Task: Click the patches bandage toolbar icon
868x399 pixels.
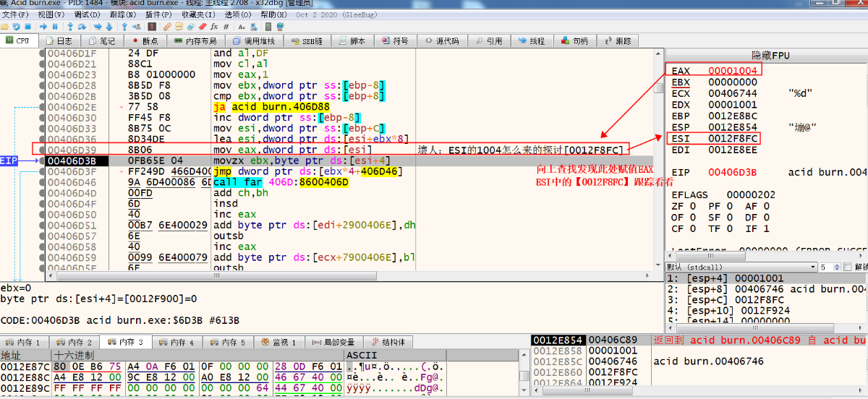Action: point(167,26)
